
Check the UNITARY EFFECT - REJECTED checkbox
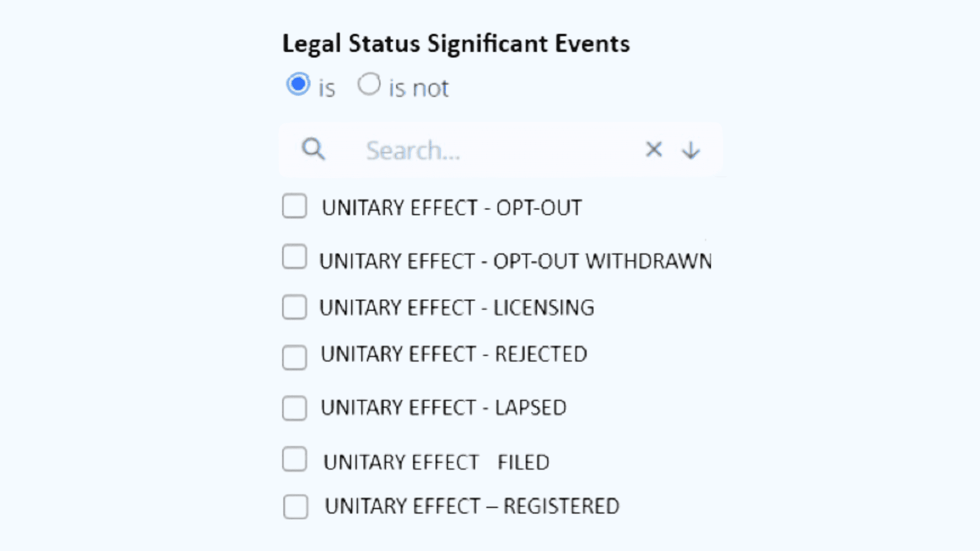(x=294, y=358)
